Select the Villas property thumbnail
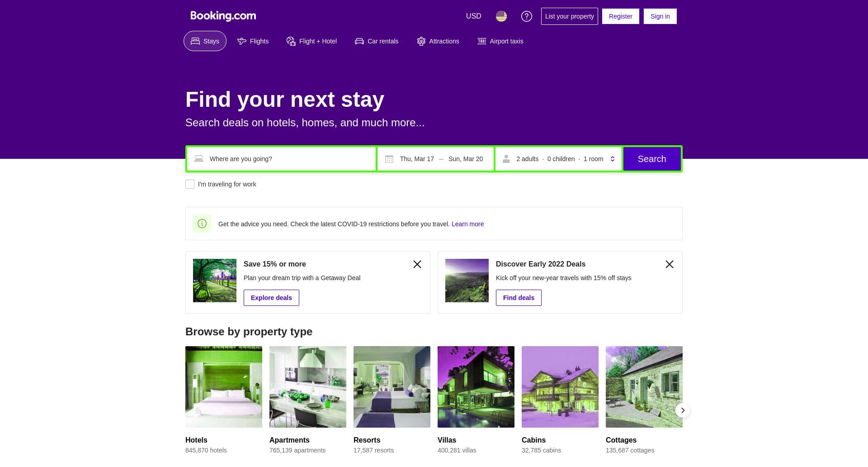The image size is (868, 467). (x=476, y=387)
